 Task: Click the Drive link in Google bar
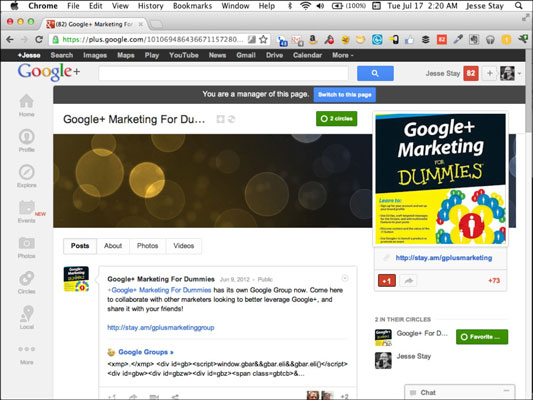point(274,55)
